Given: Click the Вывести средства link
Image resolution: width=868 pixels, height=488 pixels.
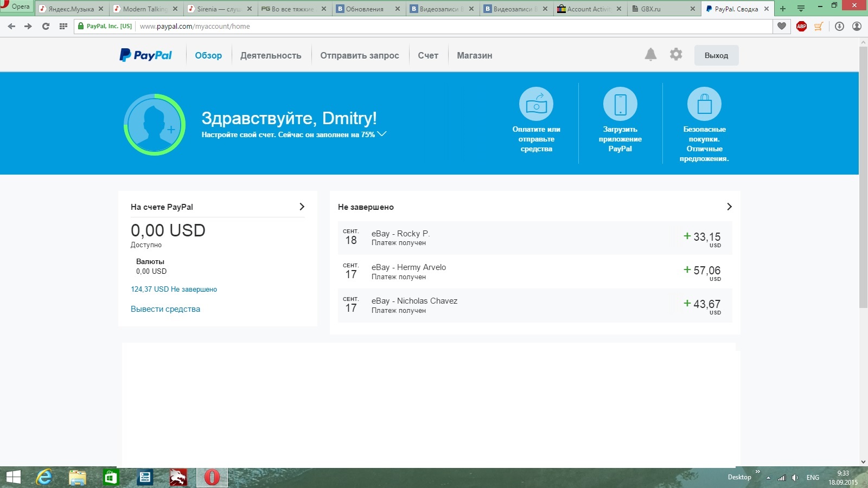Looking at the screenshot, I should click(x=165, y=309).
